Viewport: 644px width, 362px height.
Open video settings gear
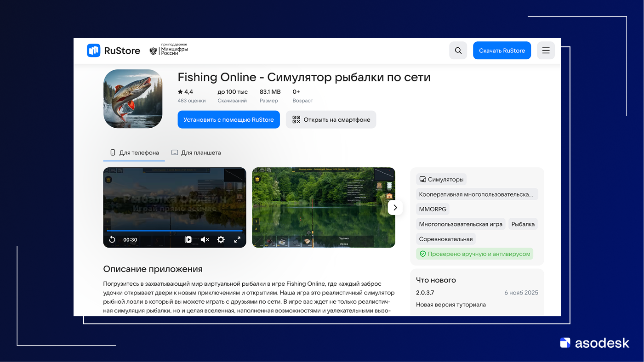click(x=221, y=239)
